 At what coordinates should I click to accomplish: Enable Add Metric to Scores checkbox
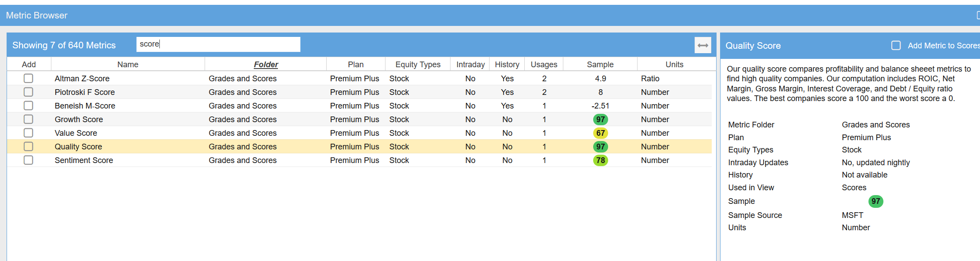[896, 46]
